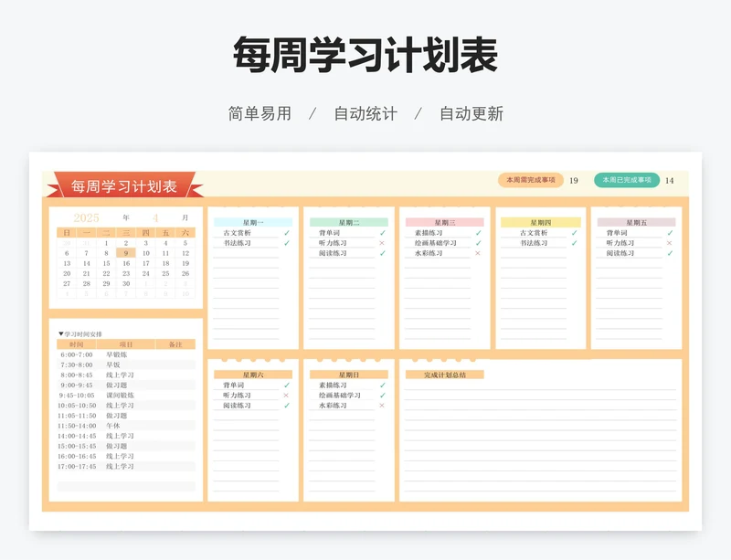Click the check mark beside 星期一 书法练习

[x=287, y=243]
